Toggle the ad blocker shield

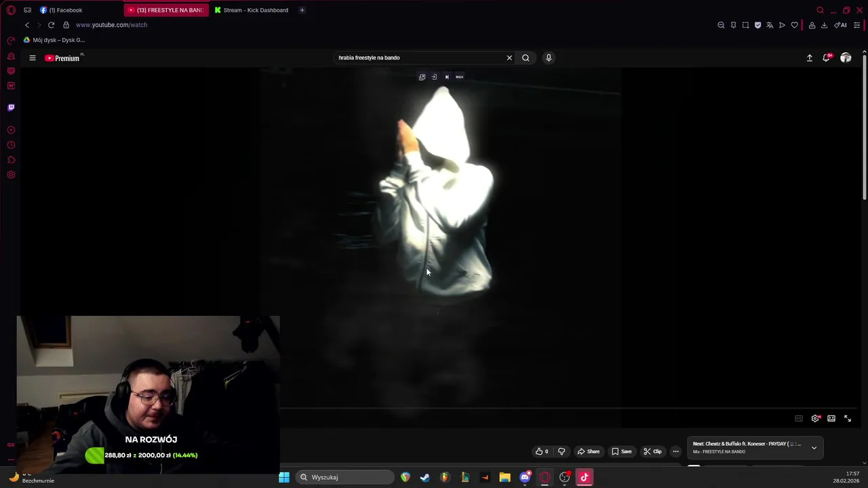click(x=757, y=25)
